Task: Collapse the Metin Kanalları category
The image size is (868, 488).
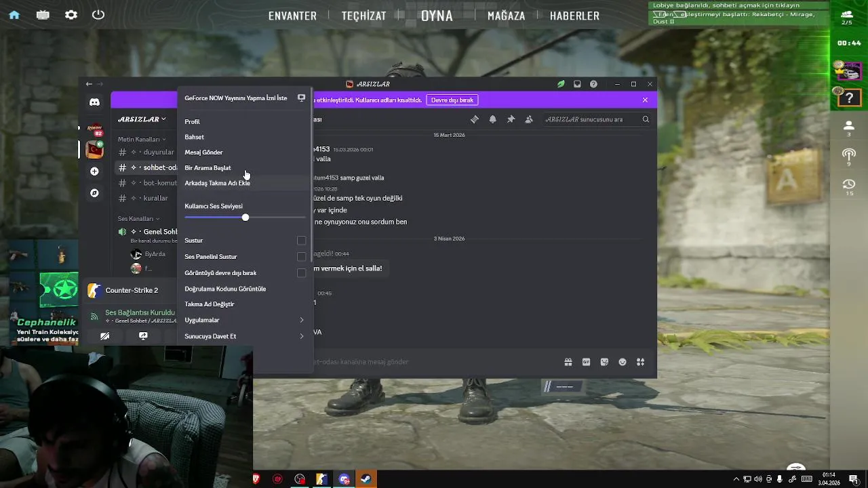Action: coord(142,139)
